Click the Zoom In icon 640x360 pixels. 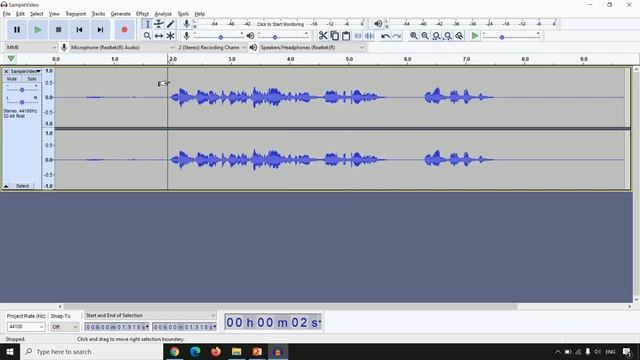[413, 36]
